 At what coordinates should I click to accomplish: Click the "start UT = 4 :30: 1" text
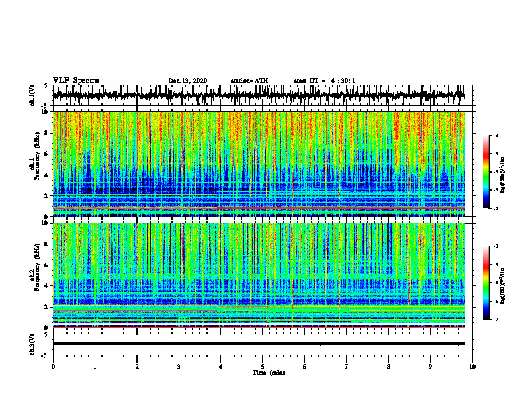[x=324, y=81]
